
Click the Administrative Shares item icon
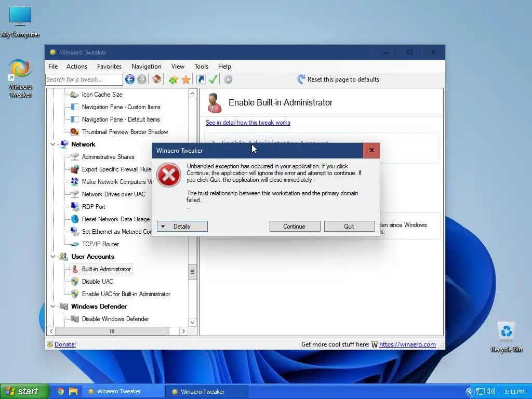75,157
